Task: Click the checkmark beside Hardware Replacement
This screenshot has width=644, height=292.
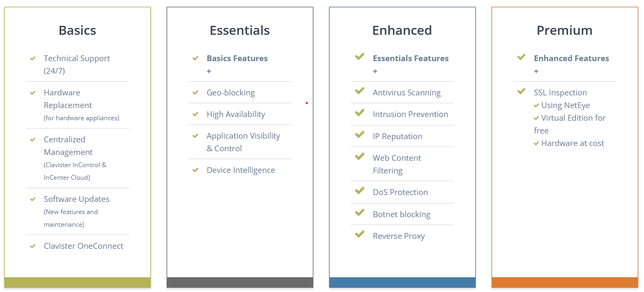Action: tap(33, 93)
